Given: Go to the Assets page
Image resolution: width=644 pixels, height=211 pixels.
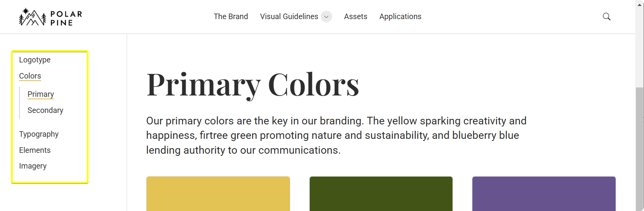Looking at the screenshot, I should (355, 17).
